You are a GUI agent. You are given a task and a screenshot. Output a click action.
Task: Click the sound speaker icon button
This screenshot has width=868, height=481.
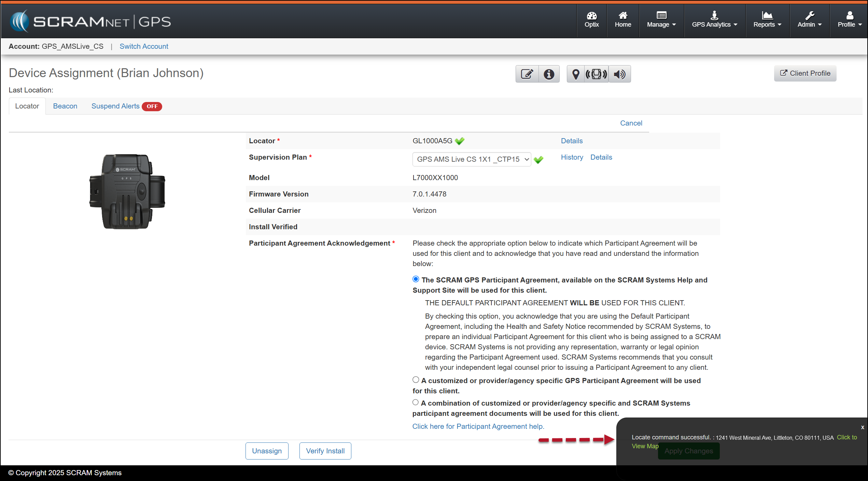coord(619,74)
